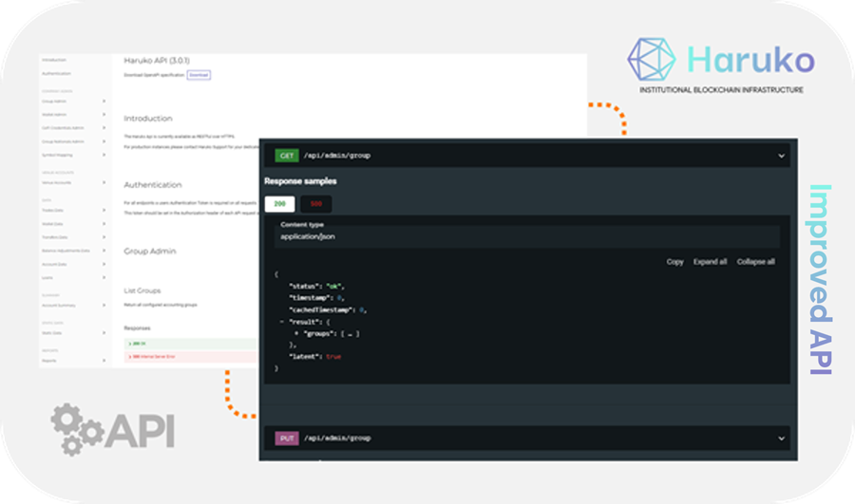
Task: Open Account Summary in the sidebar
Action: point(59,306)
